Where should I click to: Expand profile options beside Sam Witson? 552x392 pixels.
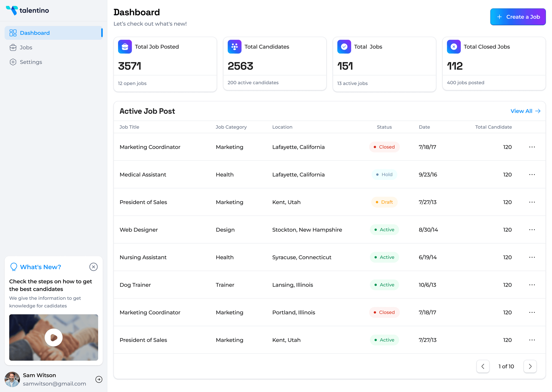pos(99,379)
